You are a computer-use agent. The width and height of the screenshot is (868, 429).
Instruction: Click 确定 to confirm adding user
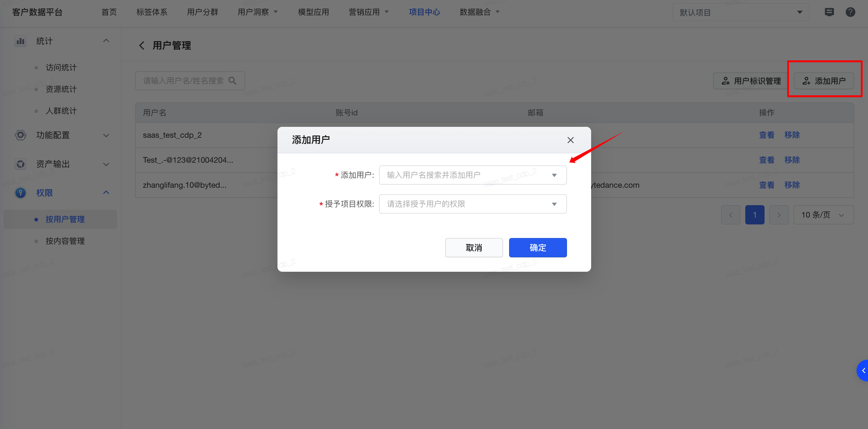pyautogui.click(x=538, y=248)
